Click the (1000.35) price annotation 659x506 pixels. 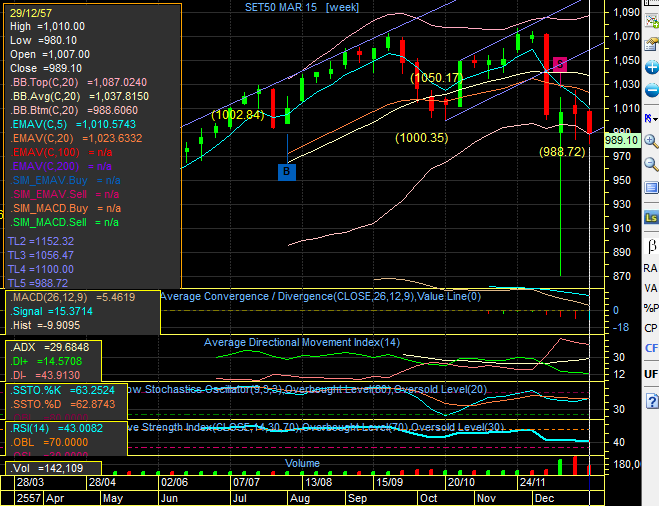(x=422, y=138)
